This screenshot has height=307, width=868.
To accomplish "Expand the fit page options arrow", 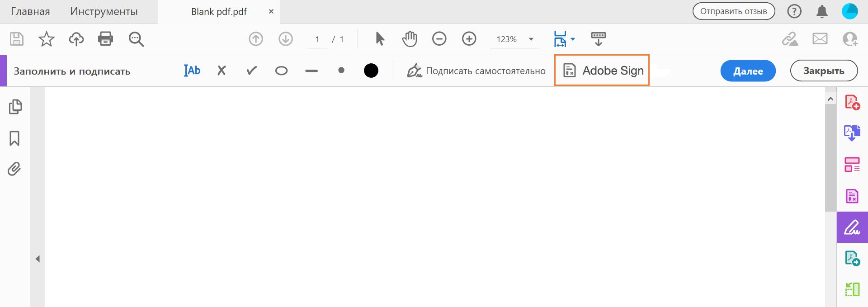I will point(573,39).
